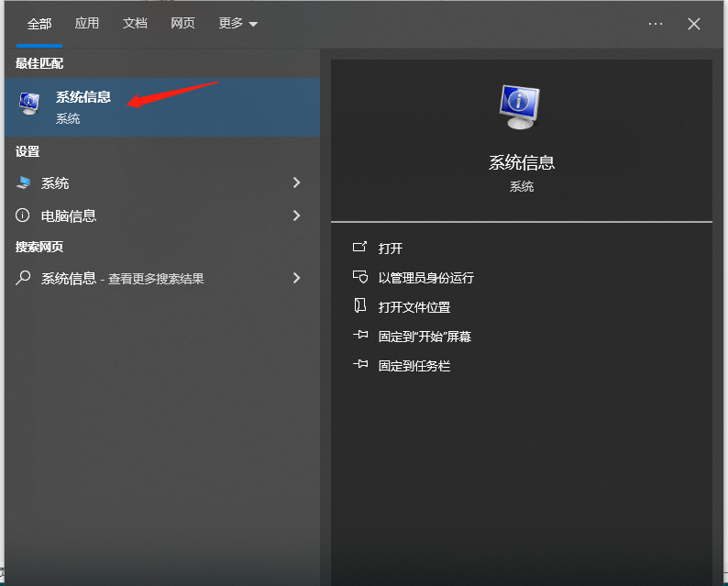Click the pin icon beside 固定到"开始"屏幕
This screenshot has height=586, width=728.
360,335
